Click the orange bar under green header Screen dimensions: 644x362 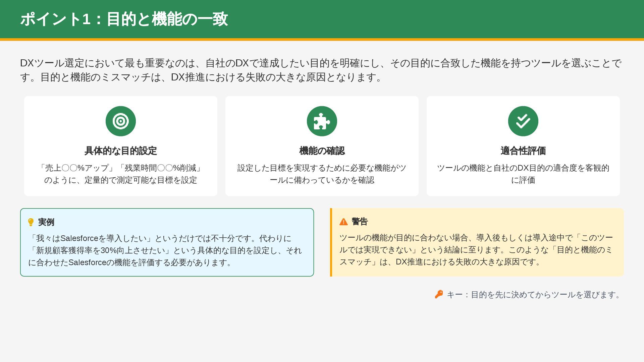(x=322, y=40)
